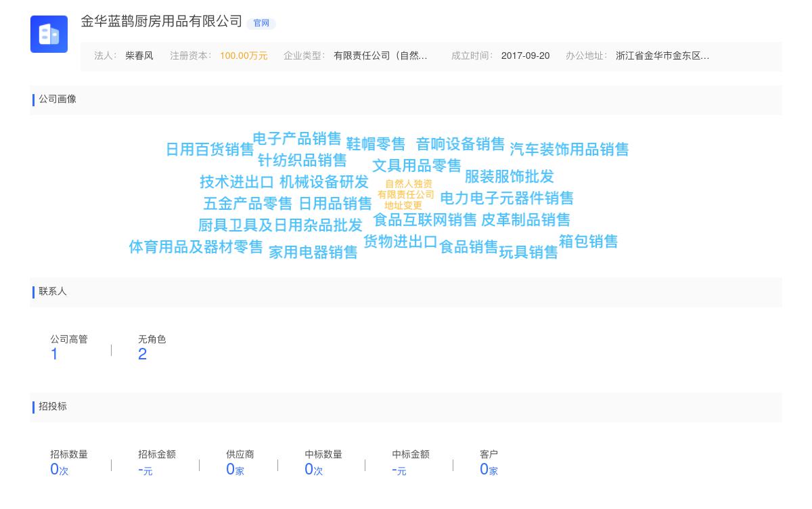The height and width of the screenshot is (509, 812).
Task: Select the 汽车装饰用品销售 tag
Action: click(569, 150)
